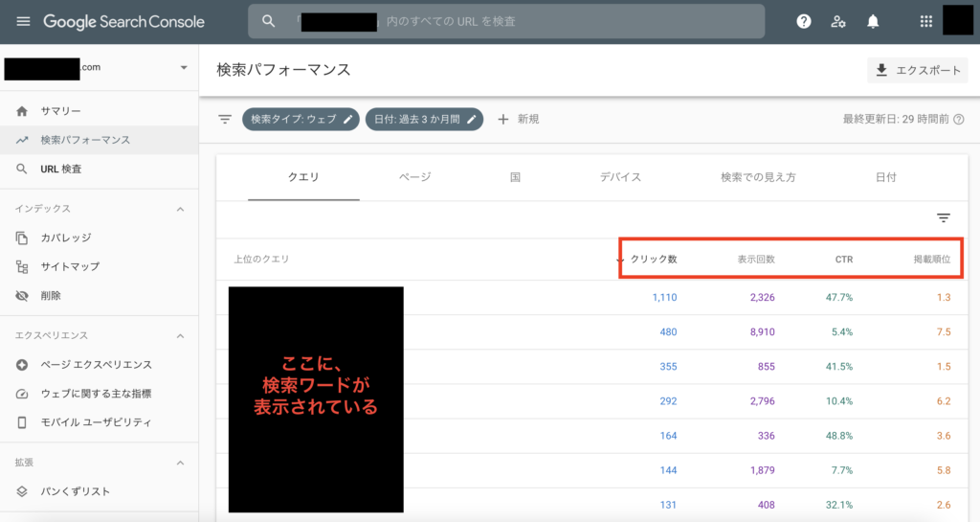
Task: Click the plus icon next to 新規
Action: point(503,119)
